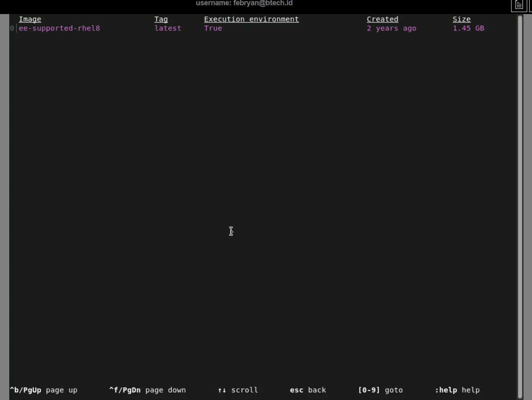Click the Tag column header
The height and width of the screenshot is (400, 532).
tap(161, 19)
